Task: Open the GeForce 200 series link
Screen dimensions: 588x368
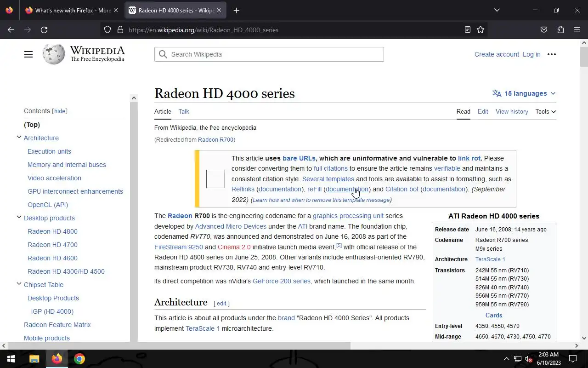Action: tap(282, 281)
